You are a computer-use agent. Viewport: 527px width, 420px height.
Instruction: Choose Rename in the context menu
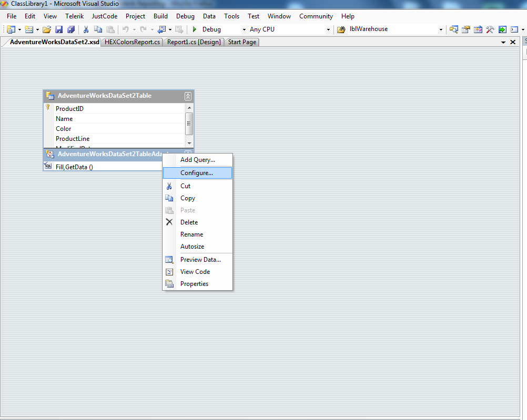(198, 234)
